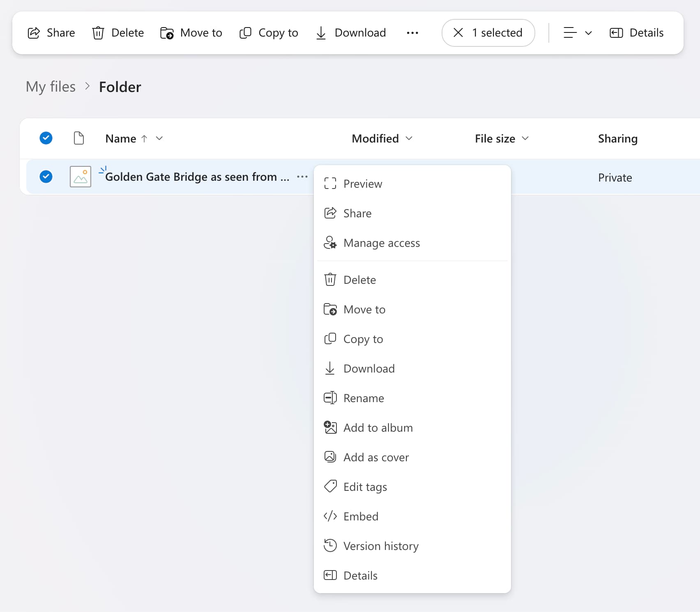The height and width of the screenshot is (612, 700).
Task: Toggle the select-all checkbox in the header
Action: coord(46,138)
